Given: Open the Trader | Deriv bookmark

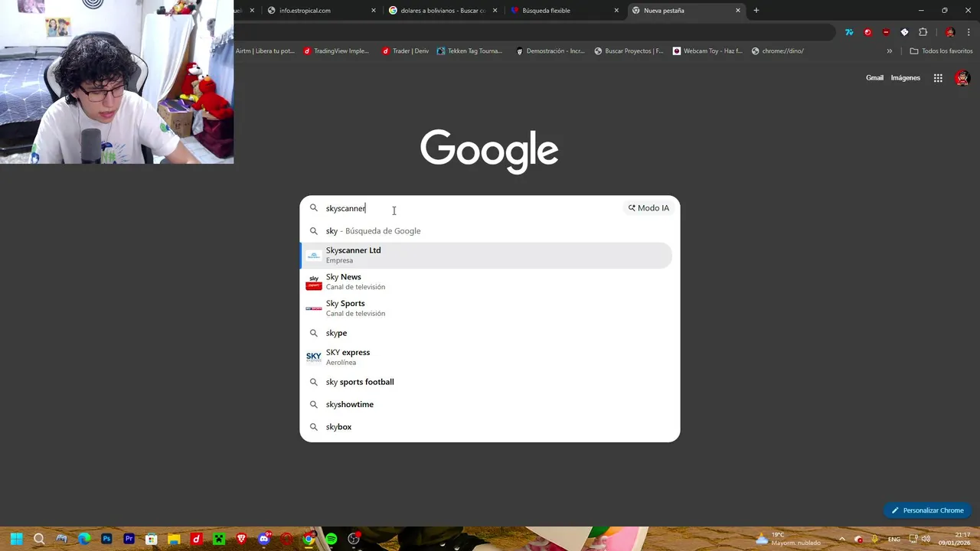Looking at the screenshot, I should click(405, 51).
